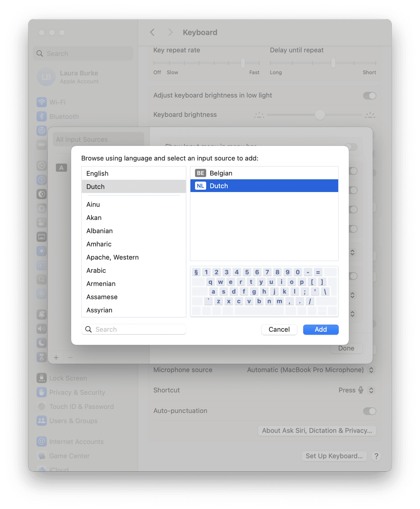Image resolution: width=420 pixels, height=509 pixels.
Task: Click Set Up Keyboard button
Action: [x=334, y=456]
